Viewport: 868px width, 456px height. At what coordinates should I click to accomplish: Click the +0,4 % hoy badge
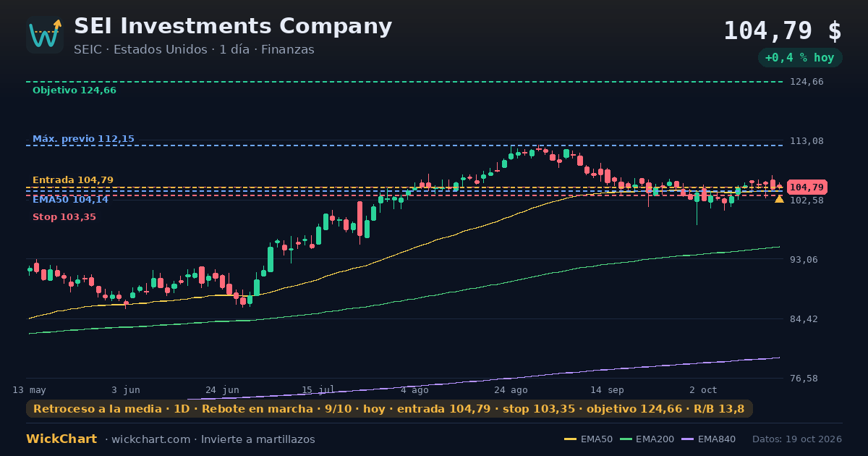800,58
